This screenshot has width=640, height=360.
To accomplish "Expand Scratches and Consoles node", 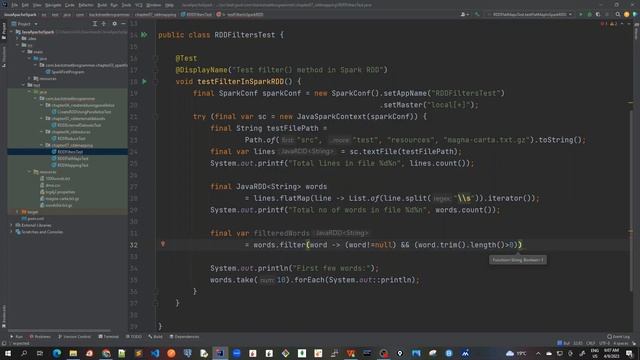I will tap(11, 232).
